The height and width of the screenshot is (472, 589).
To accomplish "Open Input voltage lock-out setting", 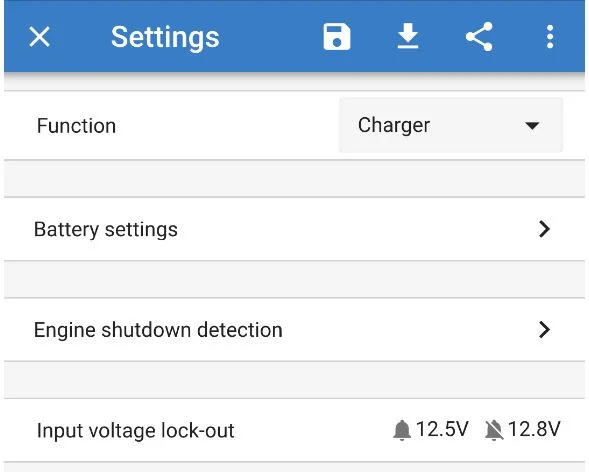I will click(x=294, y=430).
